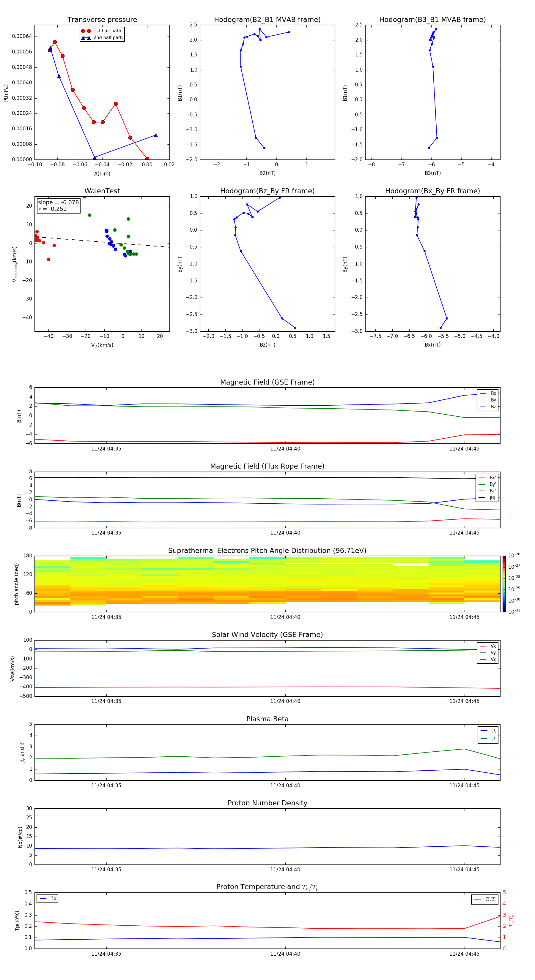Image resolution: width=535 pixels, height=980 pixels.
Task: Click the 'r = -0.251' annotation
Action: pos(53,209)
